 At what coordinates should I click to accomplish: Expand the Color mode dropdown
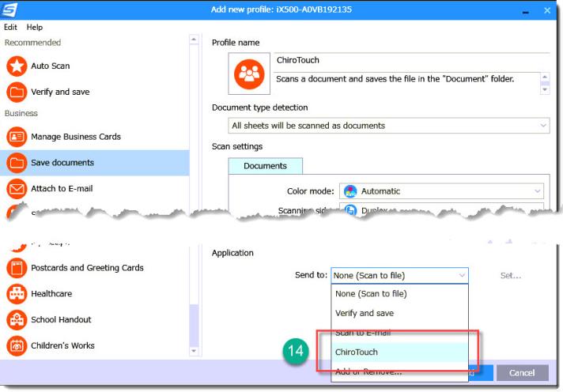pyautogui.click(x=441, y=191)
